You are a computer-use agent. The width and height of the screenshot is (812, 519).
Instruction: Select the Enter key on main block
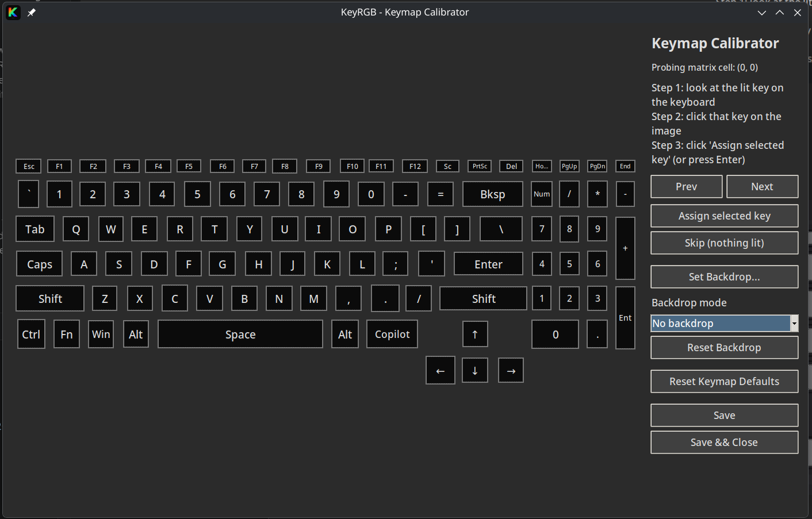tap(488, 264)
